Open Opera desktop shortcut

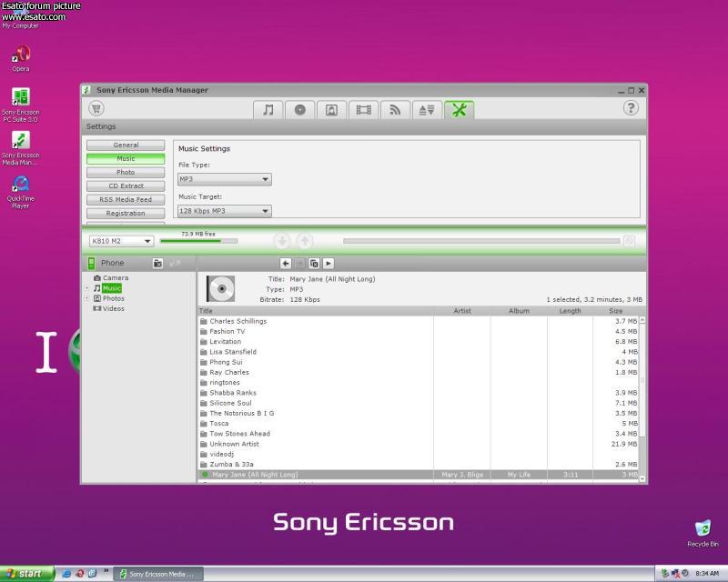coord(20,58)
